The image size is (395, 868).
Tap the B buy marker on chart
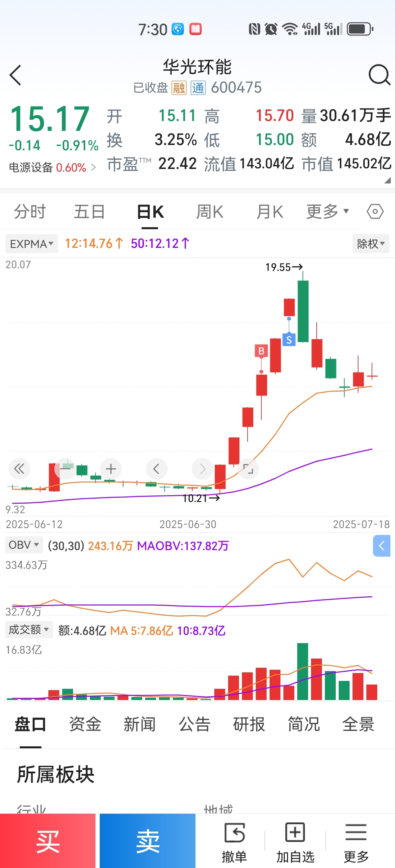click(x=261, y=351)
